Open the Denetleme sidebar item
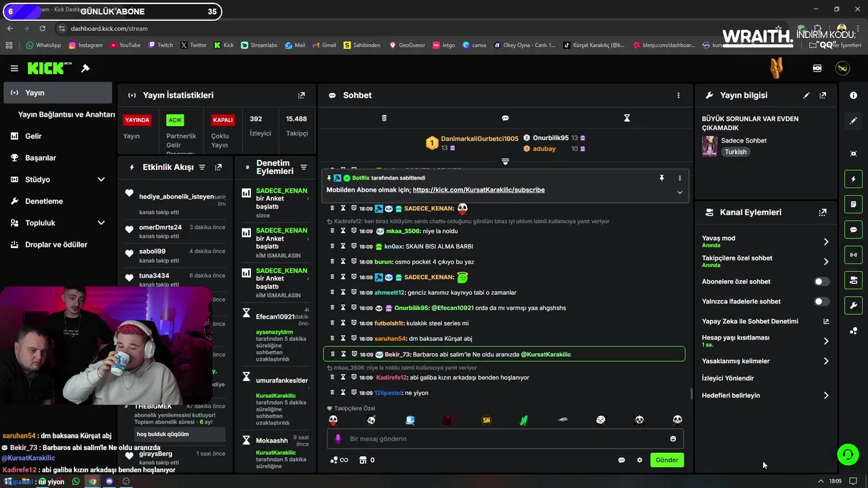Image resolution: width=868 pixels, height=488 pixels. 57,201
